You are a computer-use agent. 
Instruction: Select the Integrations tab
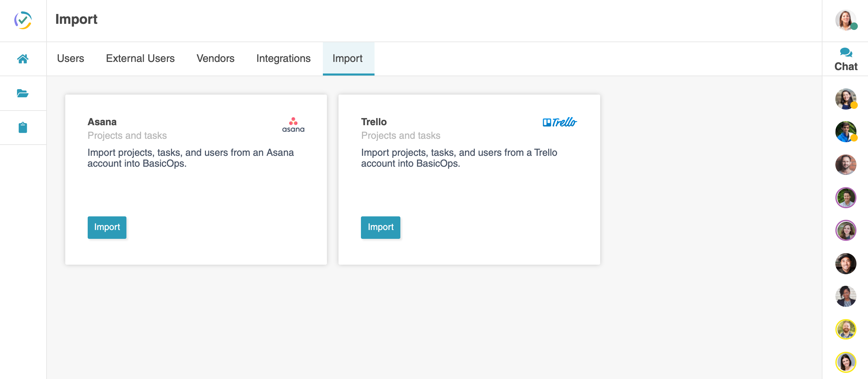pos(283,59)
